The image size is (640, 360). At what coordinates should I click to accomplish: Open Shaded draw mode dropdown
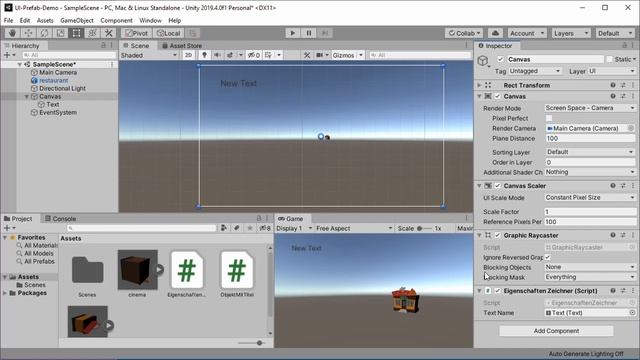coord(149,55)
